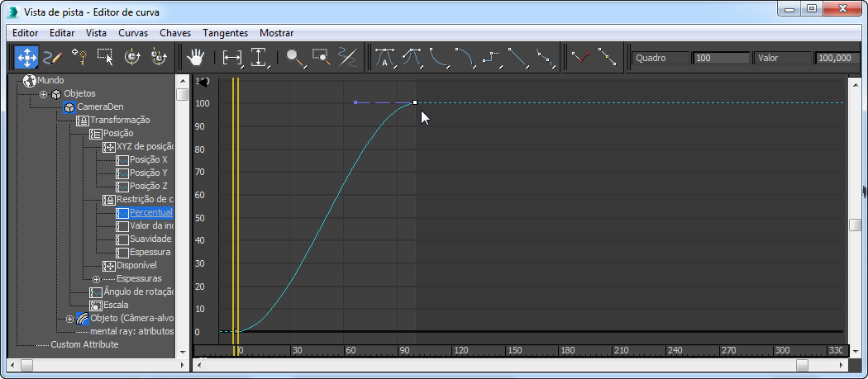Select the Posição track
Image resolution: width=868 pixels, height=379 pixels.
point(118,133)
